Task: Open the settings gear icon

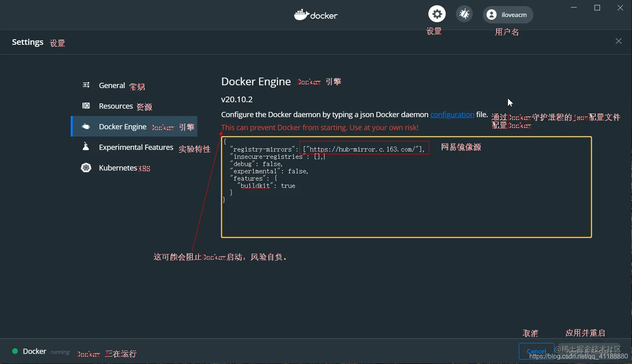Action: pyautogui.click(x=437, y=14)
